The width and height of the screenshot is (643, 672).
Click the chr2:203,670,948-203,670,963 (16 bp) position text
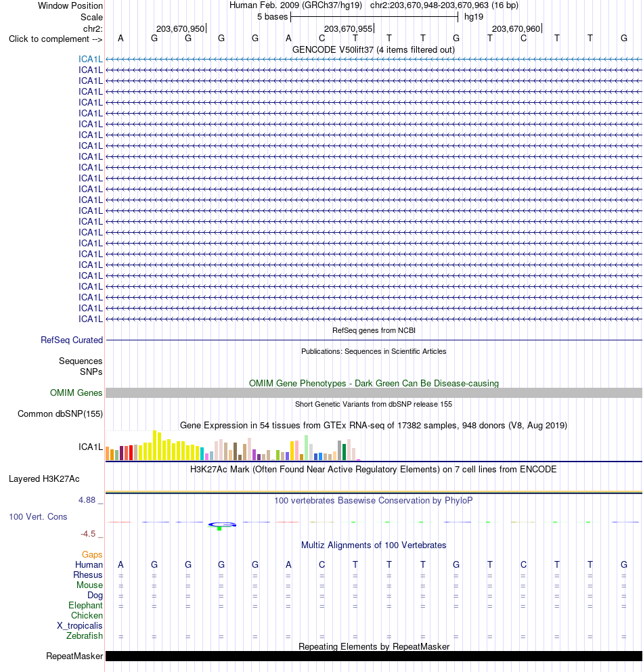tap(444, 5)
